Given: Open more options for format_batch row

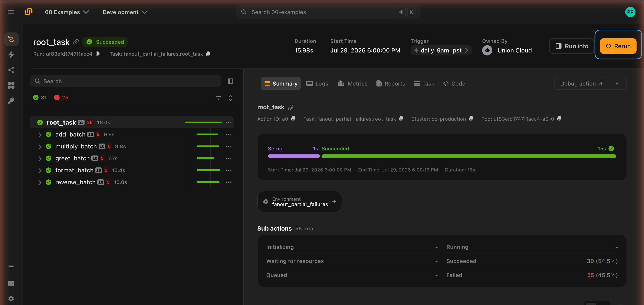Looking at the screenshot, I should click(229, 170).
